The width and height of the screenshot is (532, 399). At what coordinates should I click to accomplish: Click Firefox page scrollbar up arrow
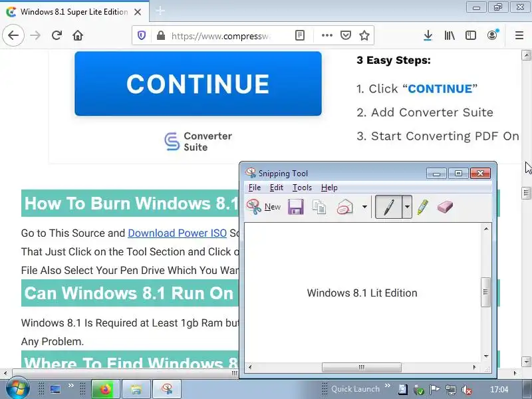[x=526, y=55]
